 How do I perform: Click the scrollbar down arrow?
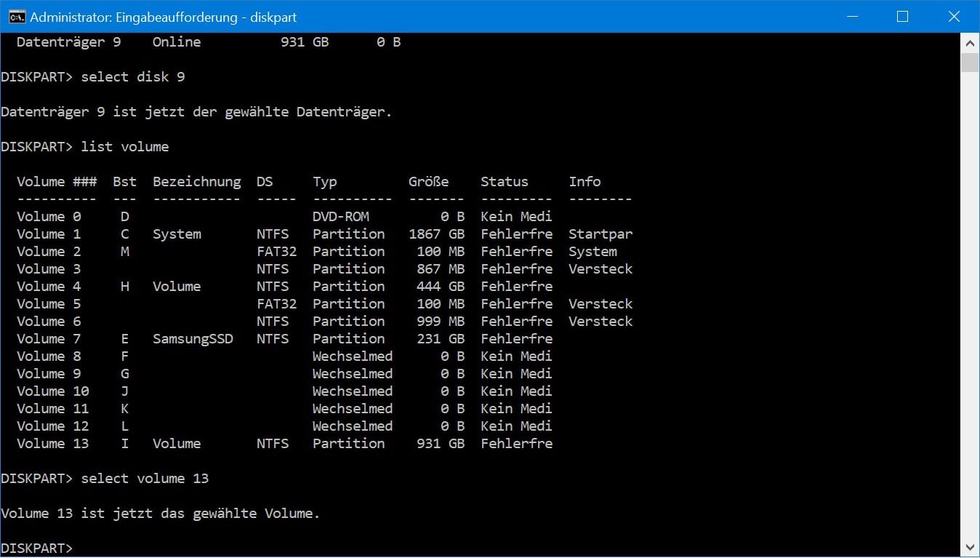(x=970, y=546)
